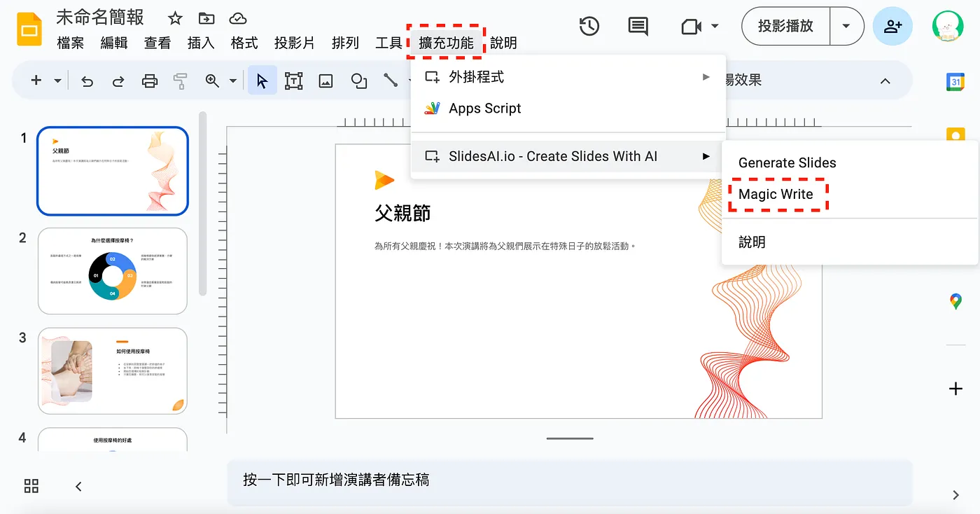980x514 pixels.
Task: Switch to grid view of slides
Action: tap(31, 486)
